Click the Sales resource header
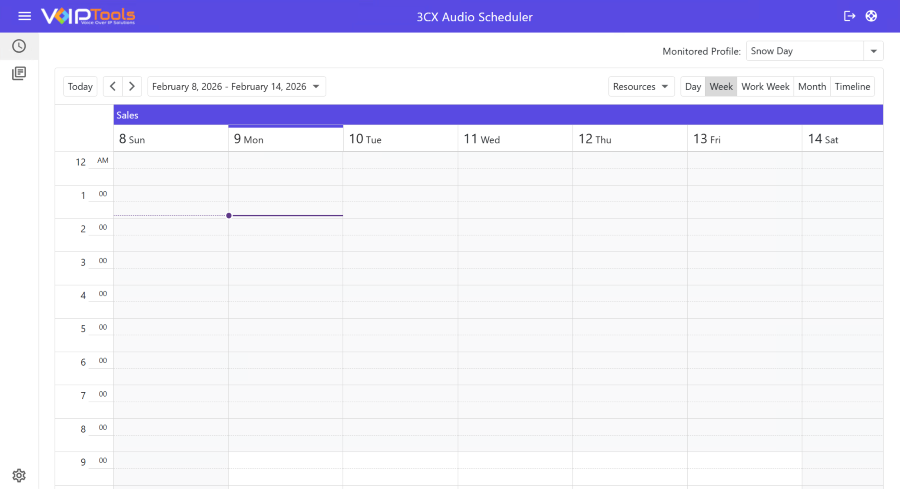The width and height of the screenshot is (900, 489). pos(498,115)
